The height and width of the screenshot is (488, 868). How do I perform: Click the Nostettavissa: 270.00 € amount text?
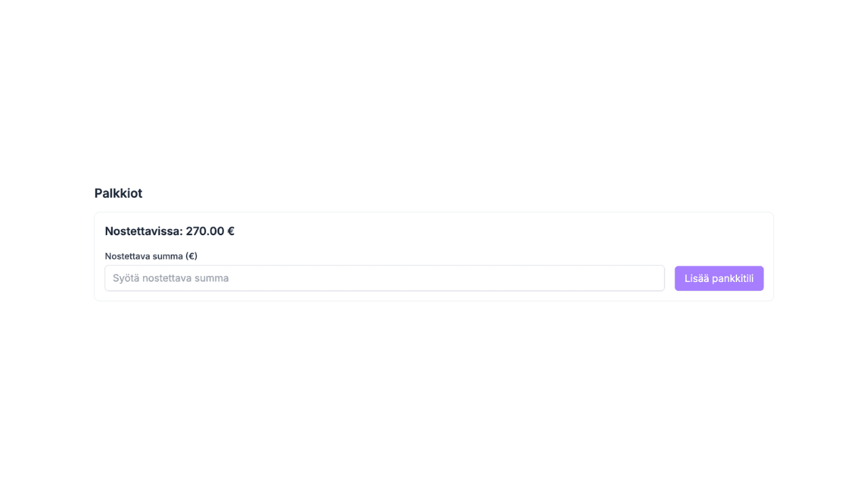tap(169, 231)
